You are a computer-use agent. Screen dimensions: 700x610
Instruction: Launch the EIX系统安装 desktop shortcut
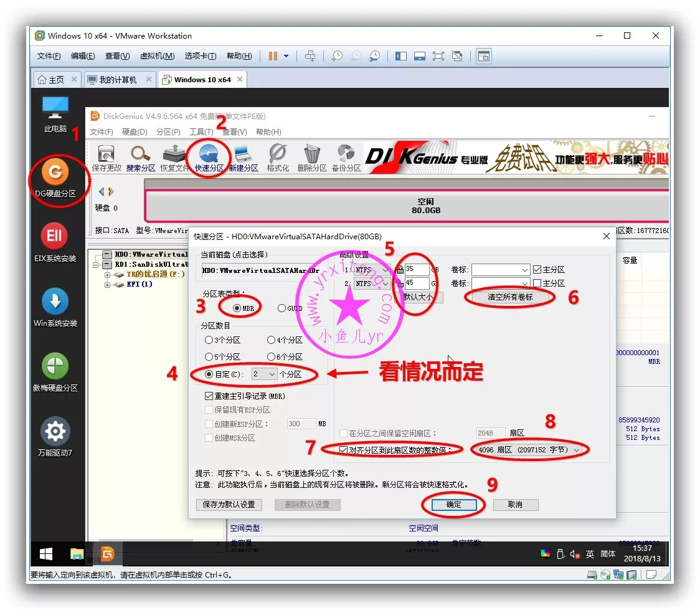point(55,242)
